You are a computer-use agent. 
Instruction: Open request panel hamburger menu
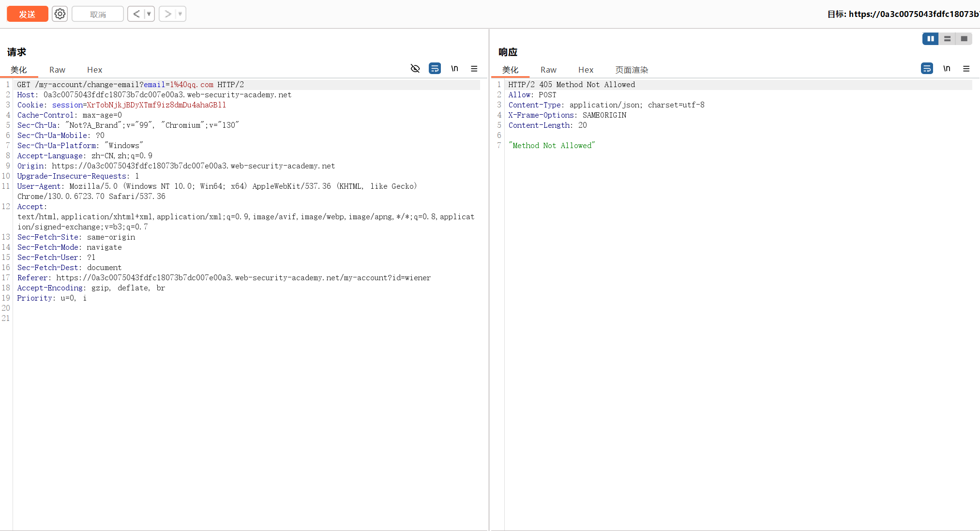point(474,69)
